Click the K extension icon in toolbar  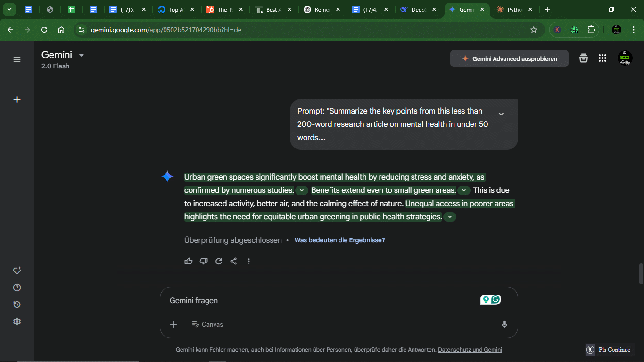tap(557, 30)
